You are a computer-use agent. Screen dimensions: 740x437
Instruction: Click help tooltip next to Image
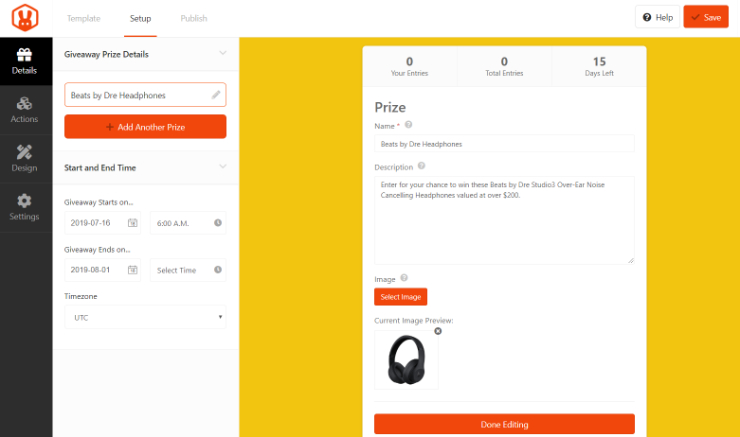[x=404, y=278]
